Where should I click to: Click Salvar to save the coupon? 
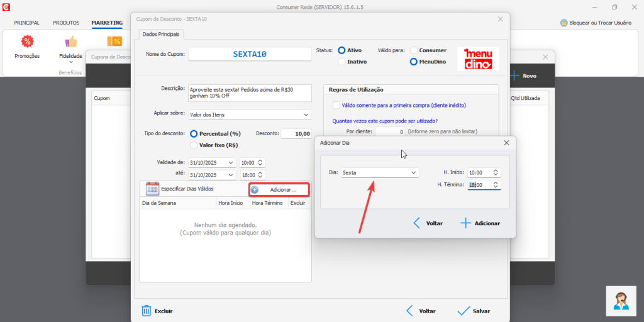click(474, 311)
